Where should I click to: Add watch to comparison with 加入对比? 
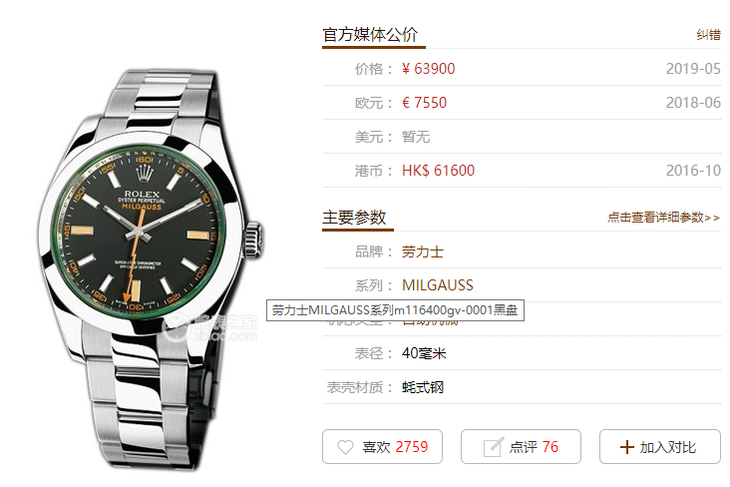660,446
